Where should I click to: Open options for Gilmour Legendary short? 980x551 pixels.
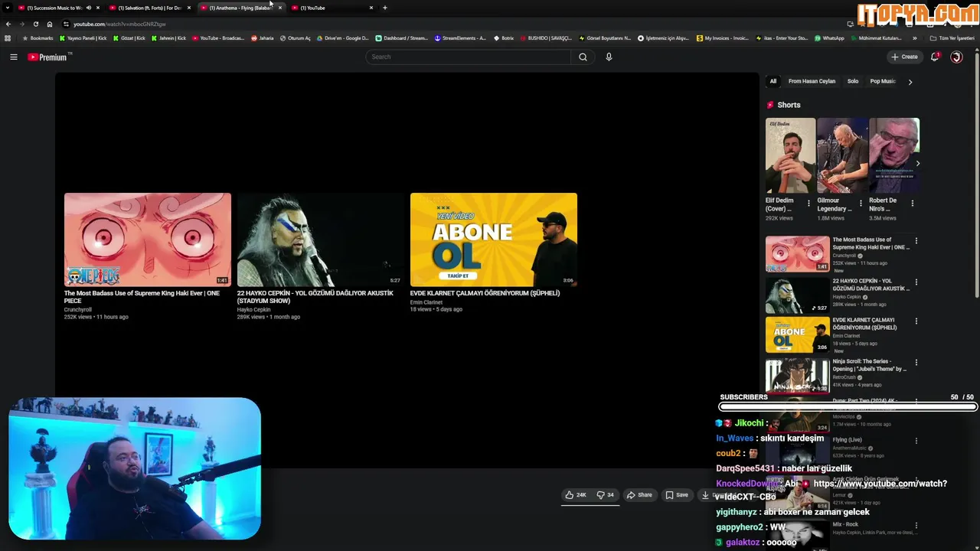(861, 204)
